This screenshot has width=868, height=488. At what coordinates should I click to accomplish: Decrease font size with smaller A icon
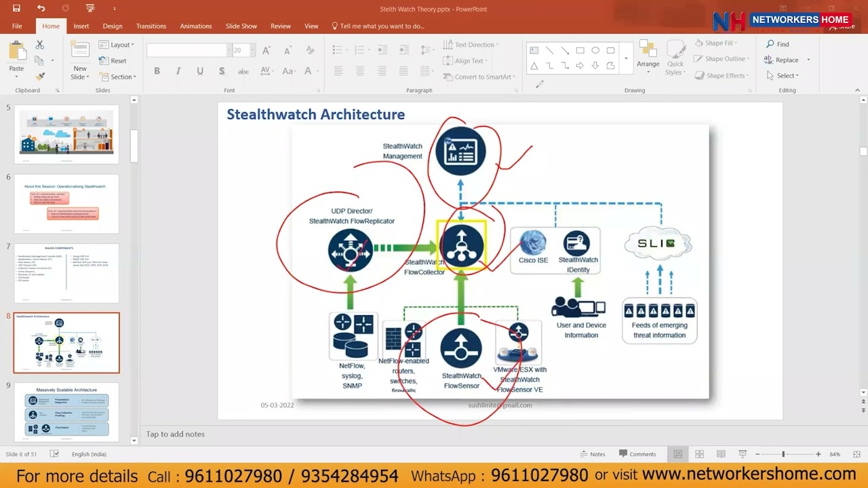[x=288, y=50]
